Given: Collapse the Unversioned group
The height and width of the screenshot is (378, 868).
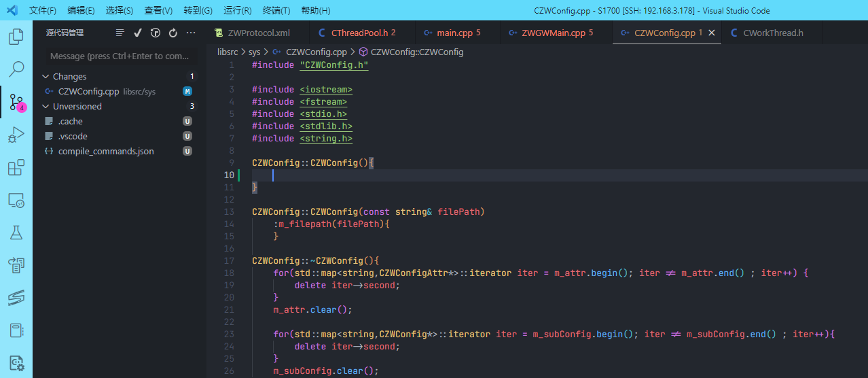Looking at the screenshot, I should 46,106.
